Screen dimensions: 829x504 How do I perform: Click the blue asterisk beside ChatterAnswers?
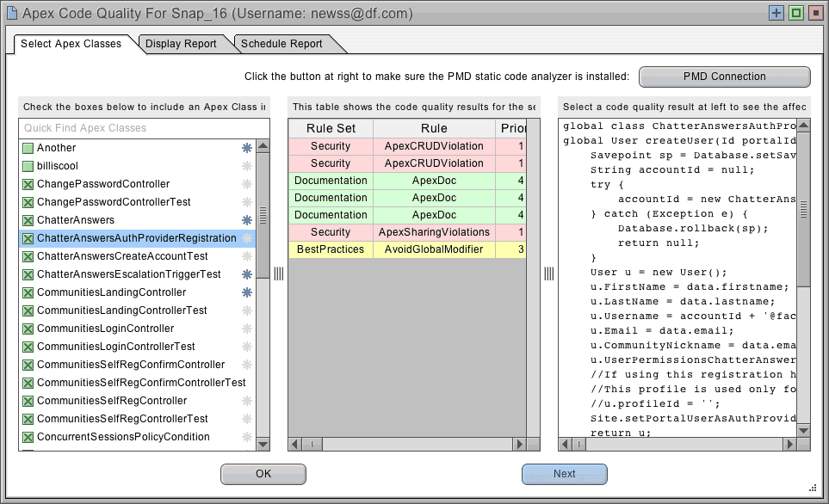point(247,220)
